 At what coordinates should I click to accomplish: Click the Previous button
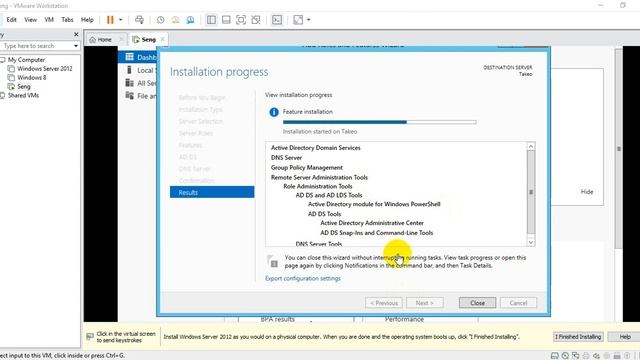[384, 303]
